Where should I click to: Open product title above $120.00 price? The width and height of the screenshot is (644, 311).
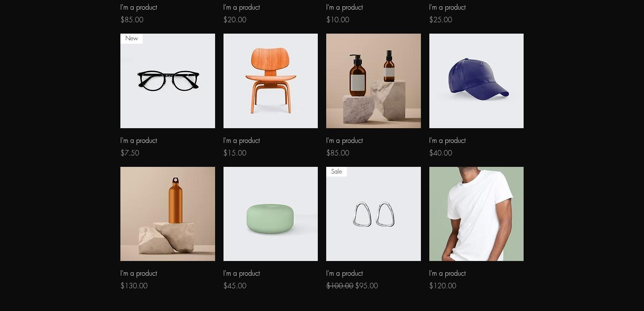[x=447, y=274]
